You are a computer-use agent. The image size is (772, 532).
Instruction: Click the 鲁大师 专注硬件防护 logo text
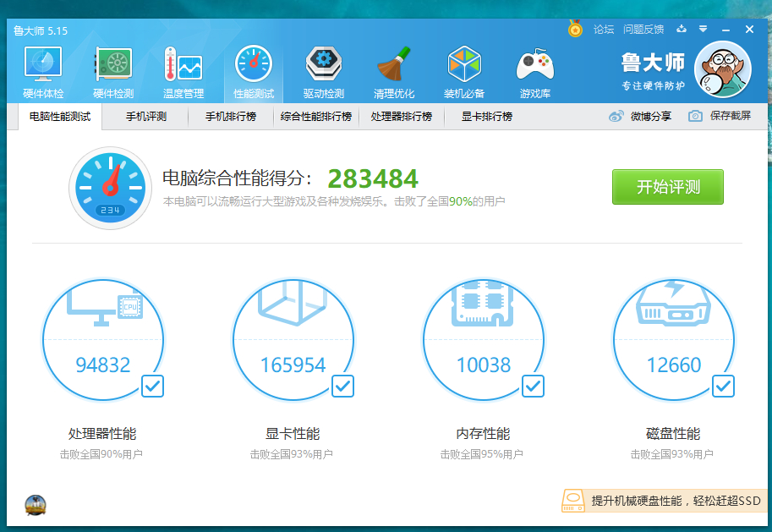[653, 71]
